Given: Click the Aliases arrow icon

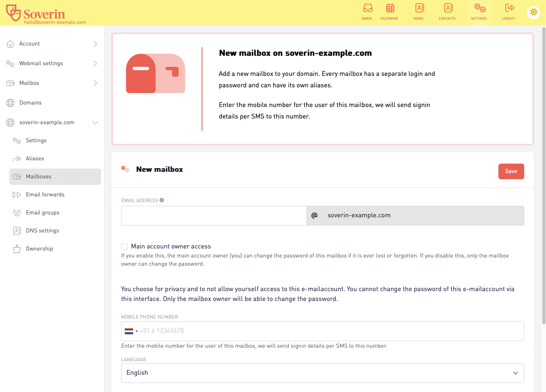Looking at the screenshot, I should [17, 159].
